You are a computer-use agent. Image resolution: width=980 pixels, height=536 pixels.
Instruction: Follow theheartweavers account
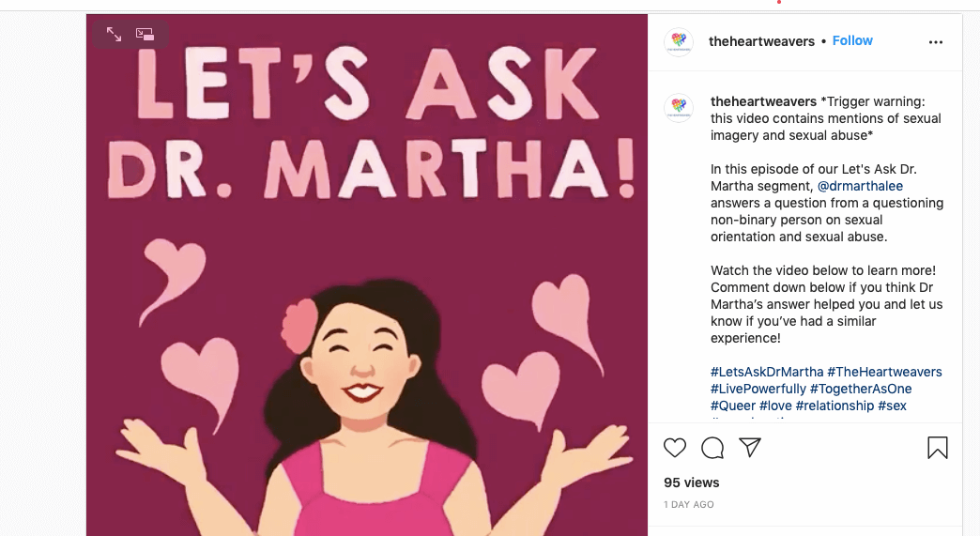852,41
